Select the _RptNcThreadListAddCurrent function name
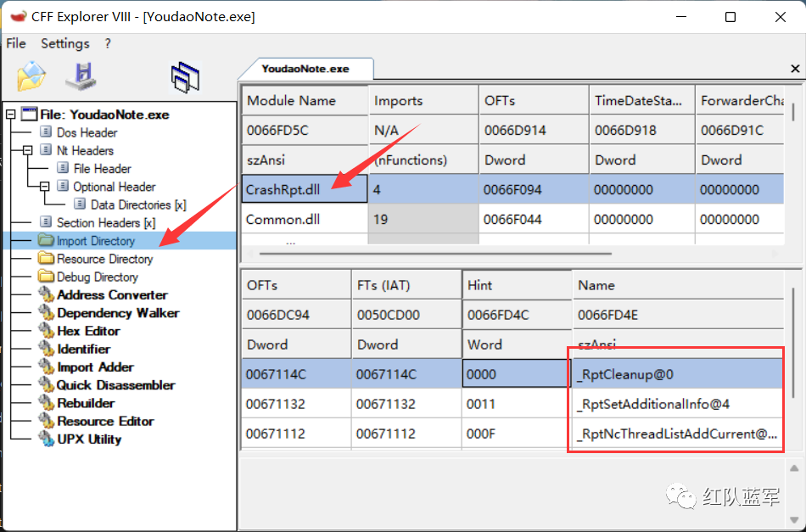Screen dimensions: 806x532 (676, 434)
